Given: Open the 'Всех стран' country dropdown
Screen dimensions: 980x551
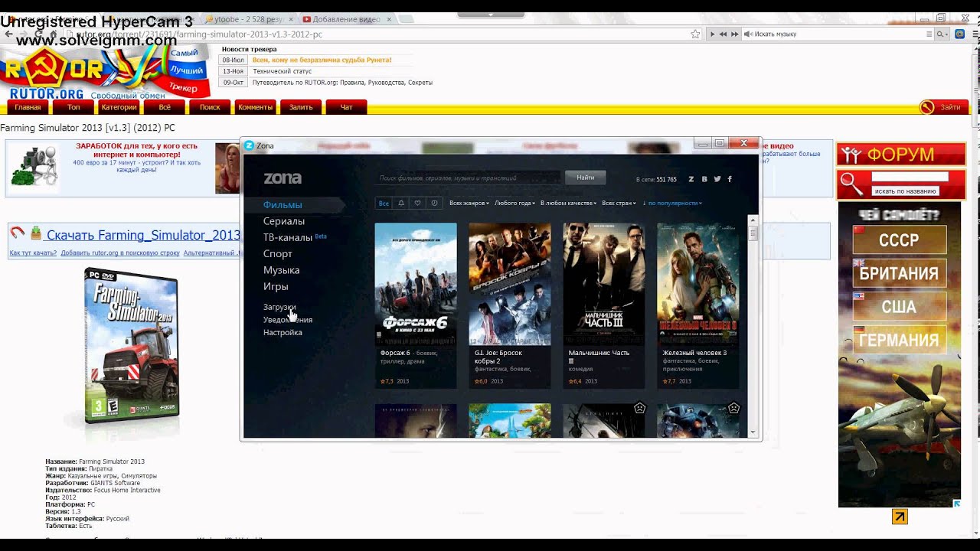Looking at the screenshot, I should coord(619,203).
